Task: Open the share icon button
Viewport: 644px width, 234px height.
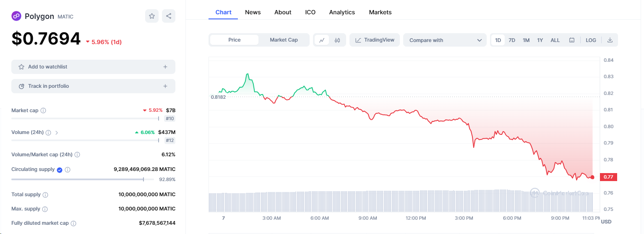Action: click(169, 16)
